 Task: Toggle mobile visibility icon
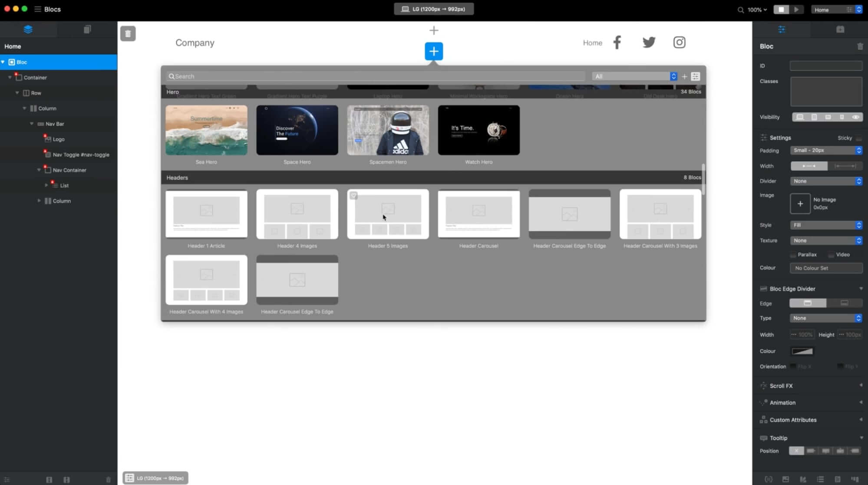point(842,117)
